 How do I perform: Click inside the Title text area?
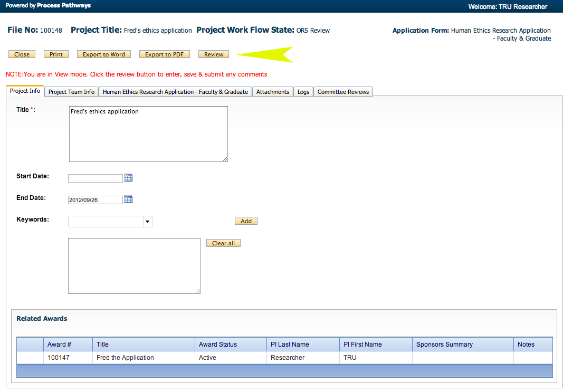[x=148, y=134]
